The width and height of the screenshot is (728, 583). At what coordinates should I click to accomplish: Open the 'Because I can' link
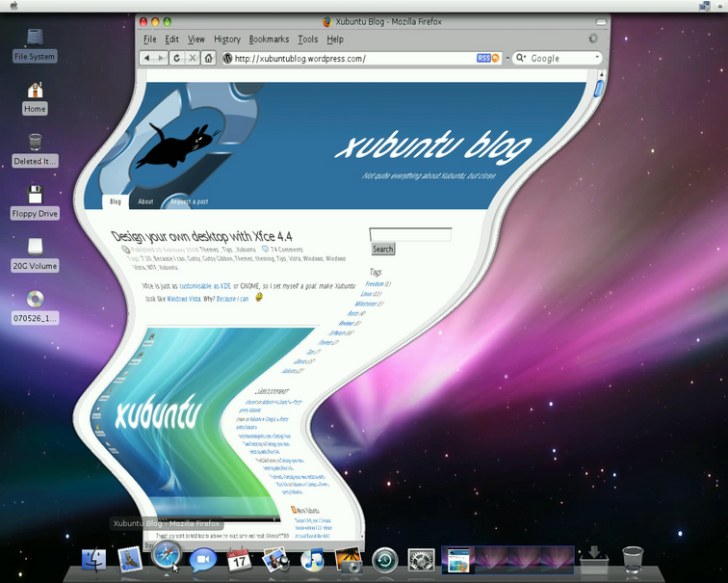click(x=233, y=299)
